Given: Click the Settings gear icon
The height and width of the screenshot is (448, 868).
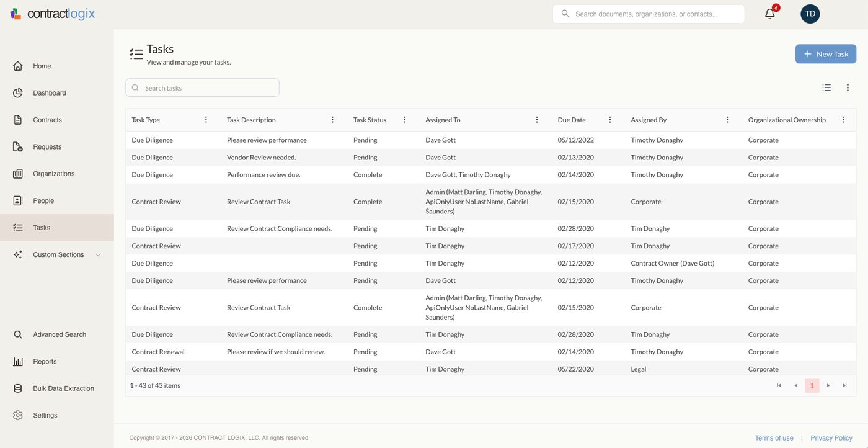Looking at the screenshot, I should point(18,415).
